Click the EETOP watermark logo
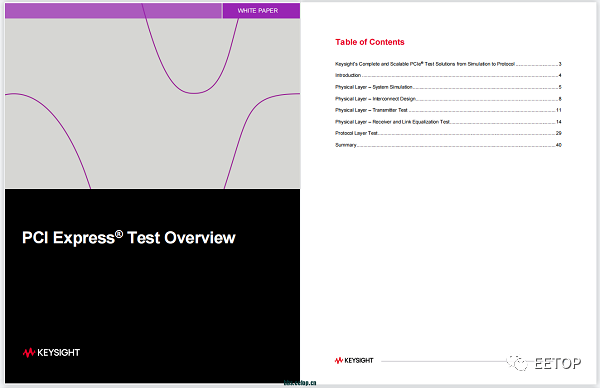This screenshot has width=600, height=388. [558, 363]
